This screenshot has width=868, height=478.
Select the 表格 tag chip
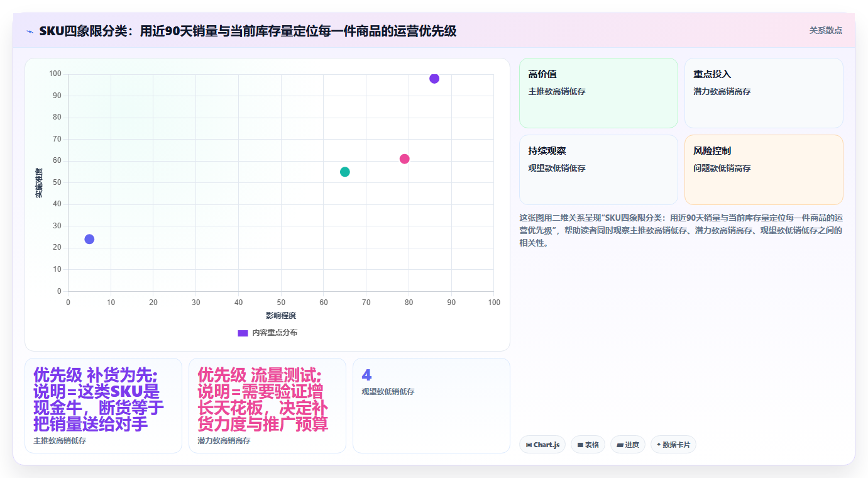588,445
